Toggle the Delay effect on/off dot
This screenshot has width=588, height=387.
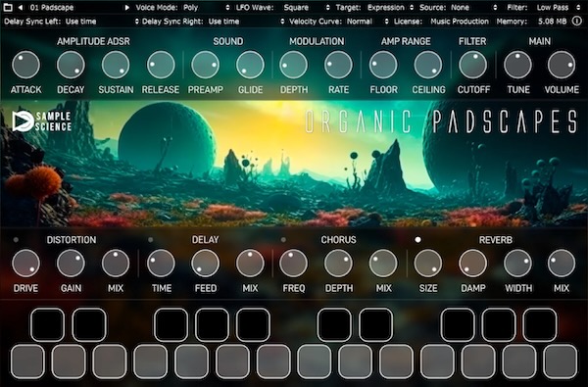click(150, 240)
